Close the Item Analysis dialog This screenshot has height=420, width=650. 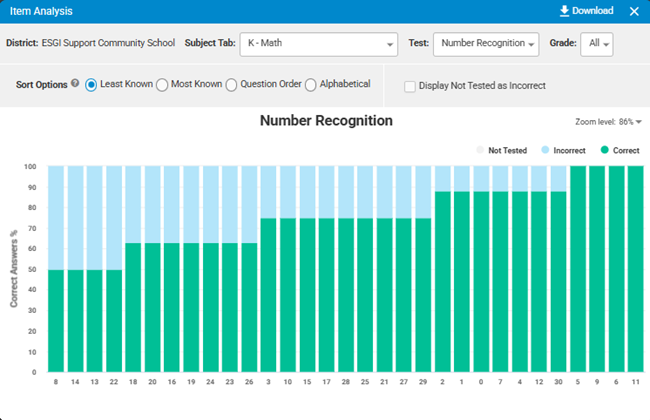click(634, 11)
